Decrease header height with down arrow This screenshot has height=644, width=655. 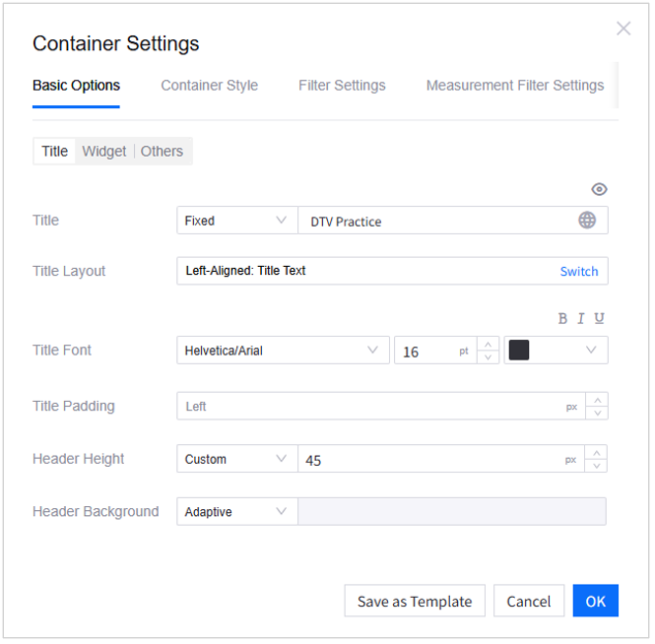(x=597, y=466)
